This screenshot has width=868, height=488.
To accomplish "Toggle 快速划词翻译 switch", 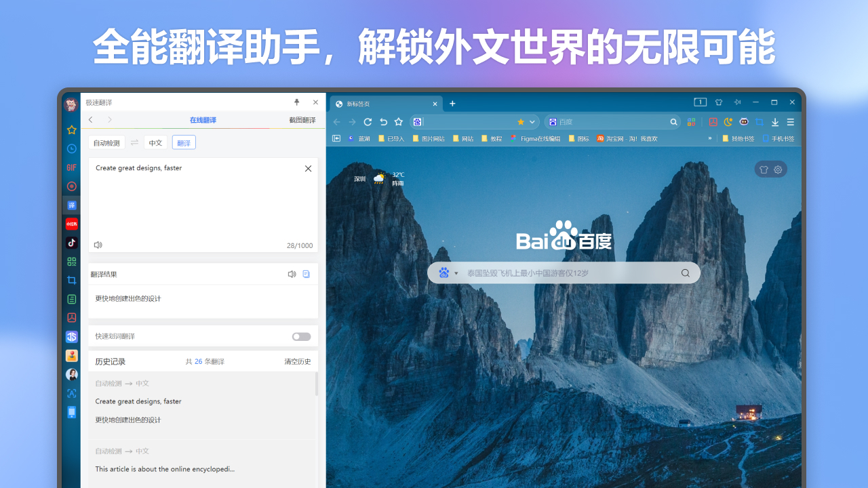I will coord(300,336).
